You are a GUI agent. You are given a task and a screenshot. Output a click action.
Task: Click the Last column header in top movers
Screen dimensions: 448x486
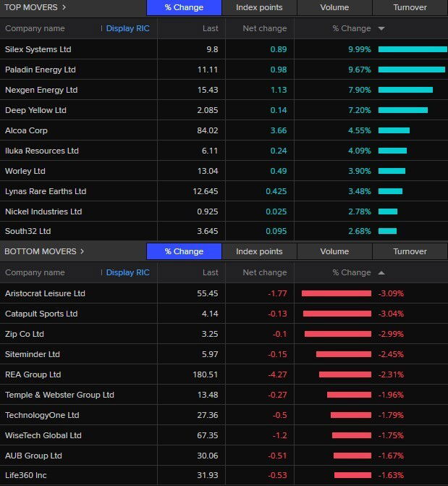point(210,29)
